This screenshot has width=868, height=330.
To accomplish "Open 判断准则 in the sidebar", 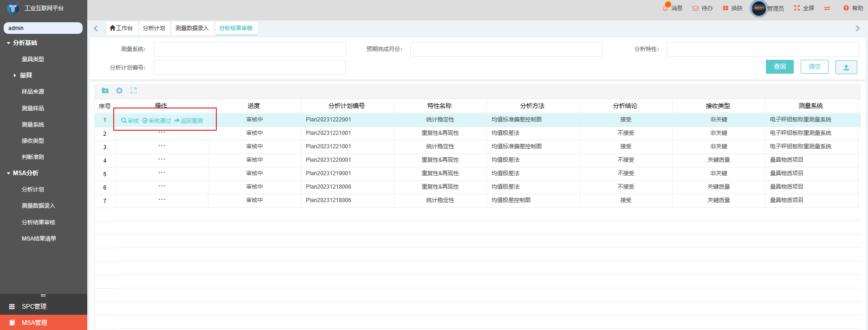I will tap(33, 157).
